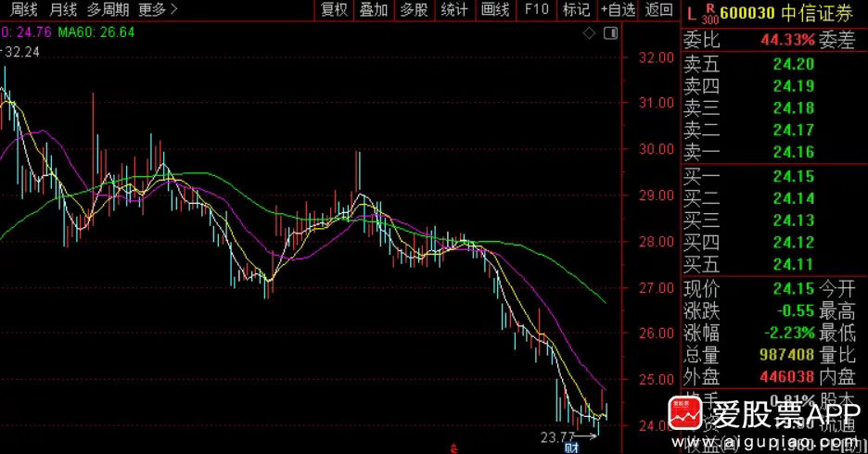Click the 买一 row label

click(701, 177)
